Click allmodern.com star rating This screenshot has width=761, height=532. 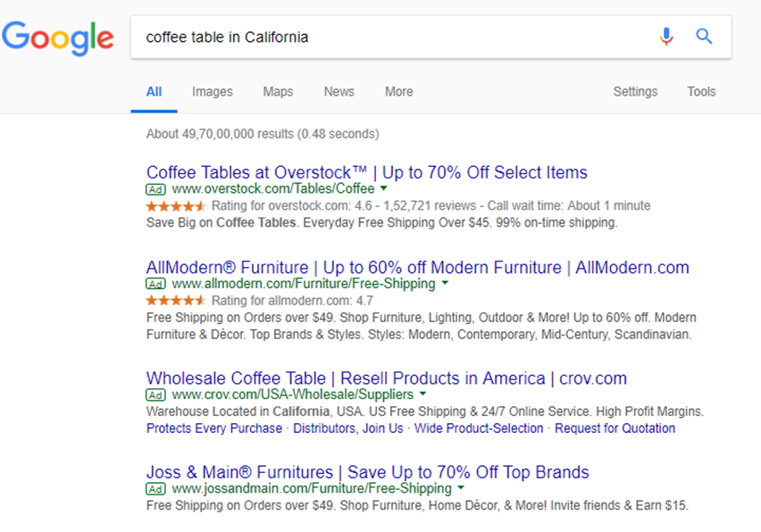(176, 301)
